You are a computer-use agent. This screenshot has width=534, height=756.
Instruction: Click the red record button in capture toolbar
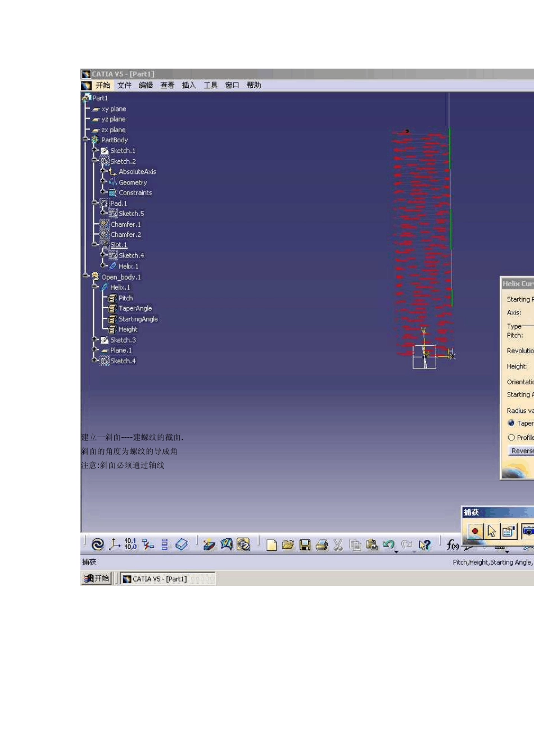tap(475, 531)
